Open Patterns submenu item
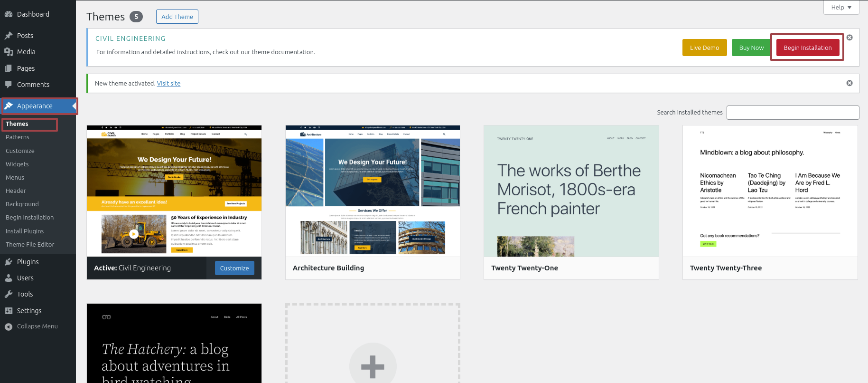The image size is (868, 383). [18, 137]
